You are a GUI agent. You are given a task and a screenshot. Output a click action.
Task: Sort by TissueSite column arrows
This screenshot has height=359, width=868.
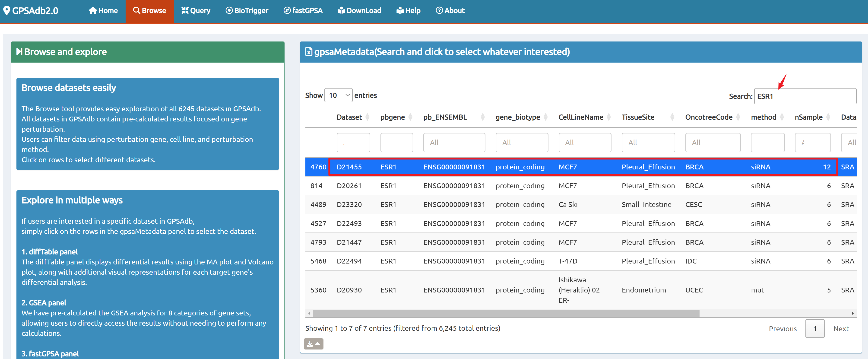(x=673, y=117)
